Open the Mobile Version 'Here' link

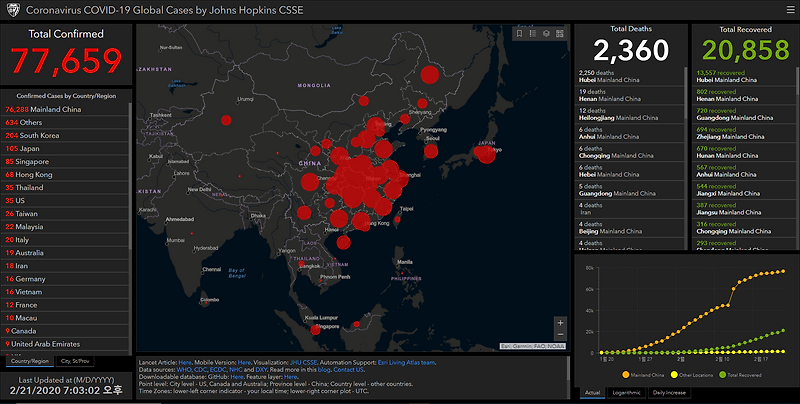click(x=244, y=363)
